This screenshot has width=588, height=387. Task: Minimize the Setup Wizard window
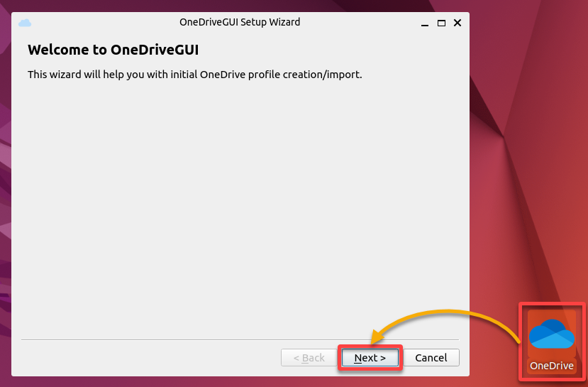click(x=424, y=23)
